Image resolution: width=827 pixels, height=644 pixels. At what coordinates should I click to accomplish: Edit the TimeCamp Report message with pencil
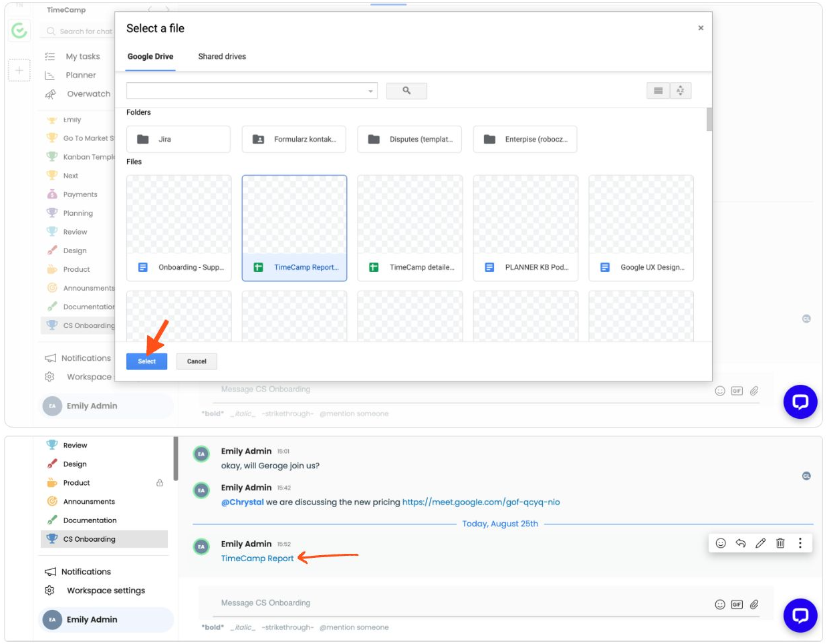[760, 543]
